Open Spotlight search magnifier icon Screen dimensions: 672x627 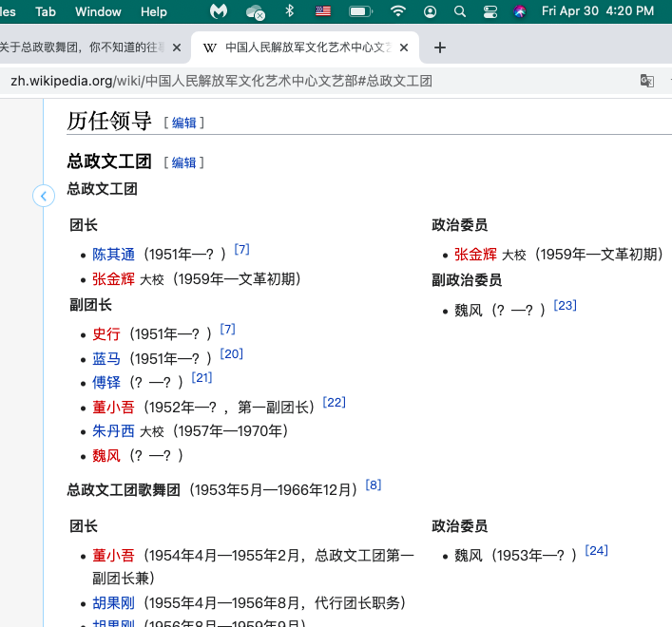click(x=460, y=12)
